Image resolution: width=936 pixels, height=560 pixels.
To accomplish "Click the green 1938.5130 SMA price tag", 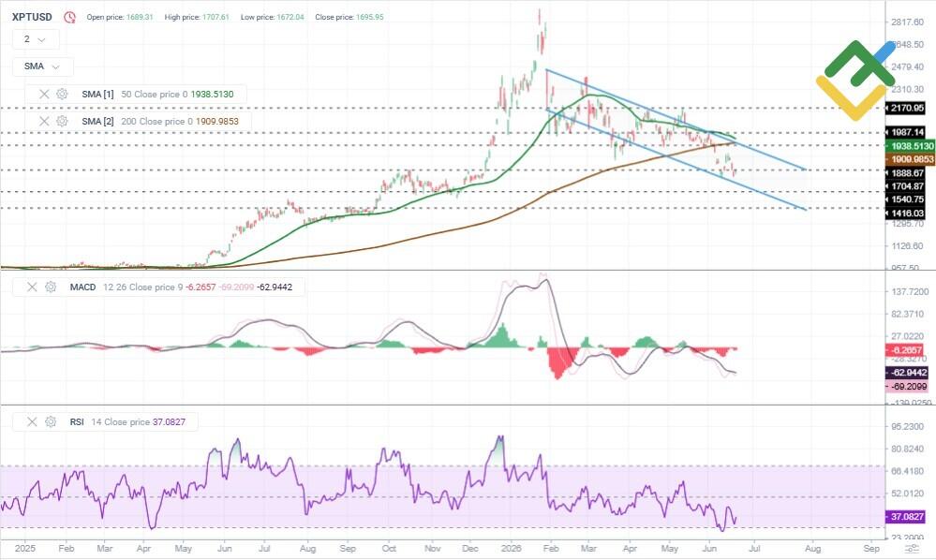I will (911, 145).
